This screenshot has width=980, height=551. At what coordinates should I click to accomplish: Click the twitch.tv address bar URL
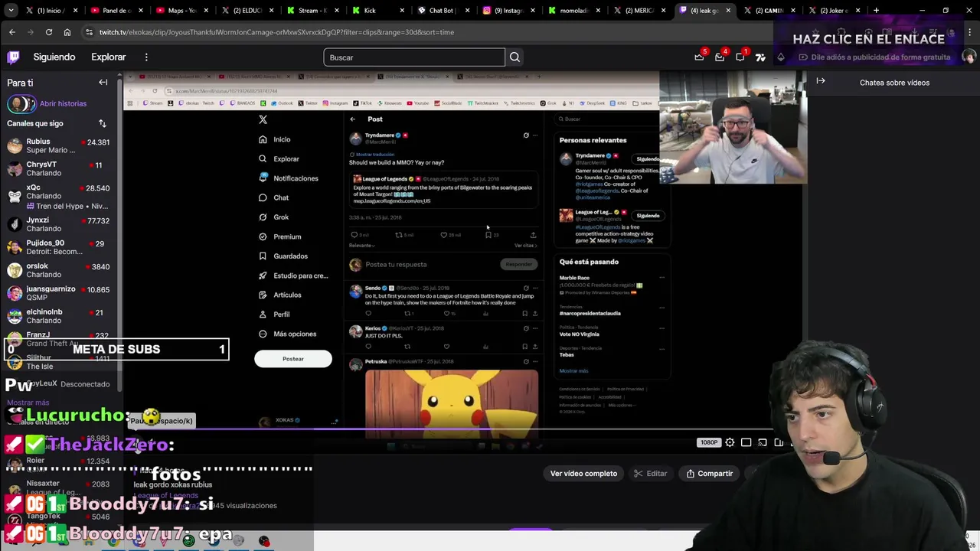tap(276, 32)
